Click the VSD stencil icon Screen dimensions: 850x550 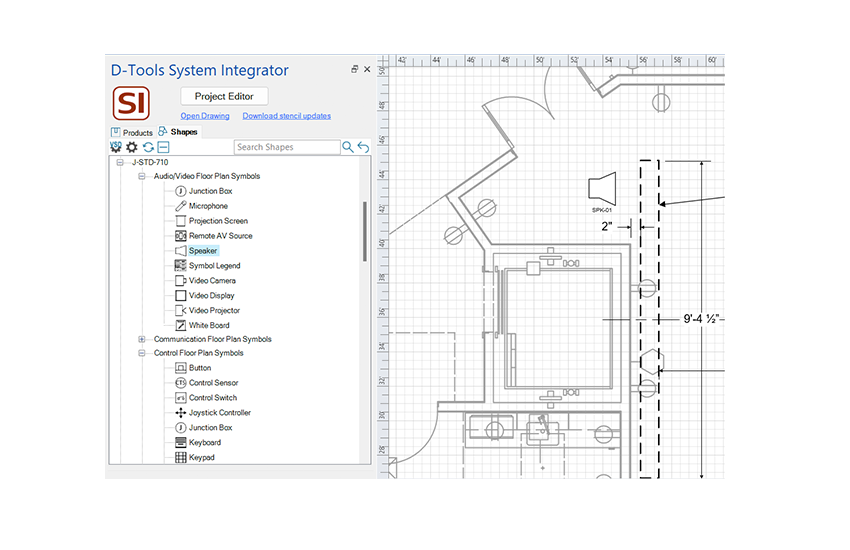(x=115, y=147)
